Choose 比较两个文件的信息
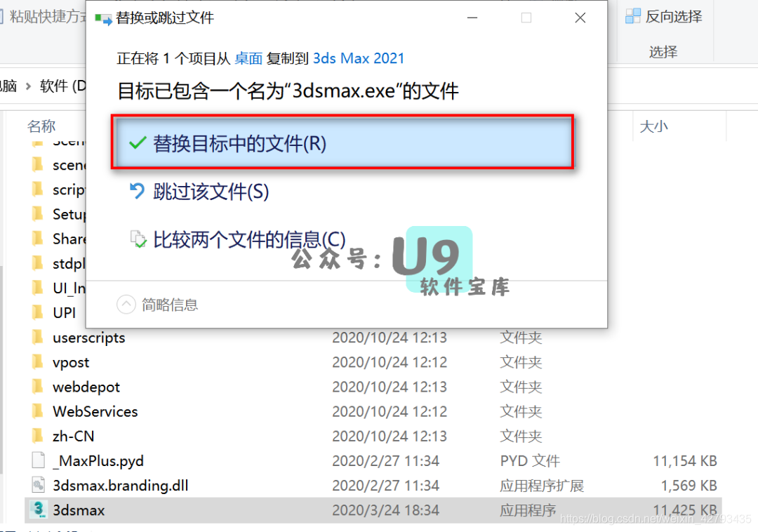 coord(232,239)
